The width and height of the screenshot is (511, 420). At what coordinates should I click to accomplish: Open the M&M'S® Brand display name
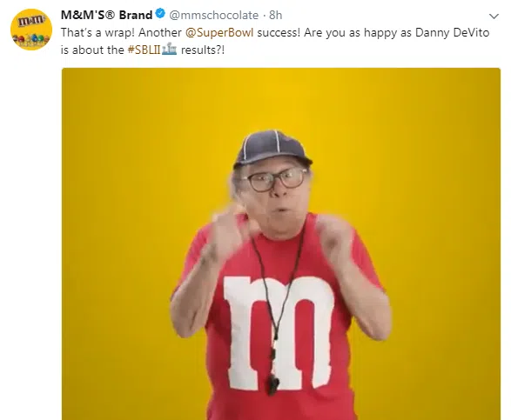click(106, 15)
